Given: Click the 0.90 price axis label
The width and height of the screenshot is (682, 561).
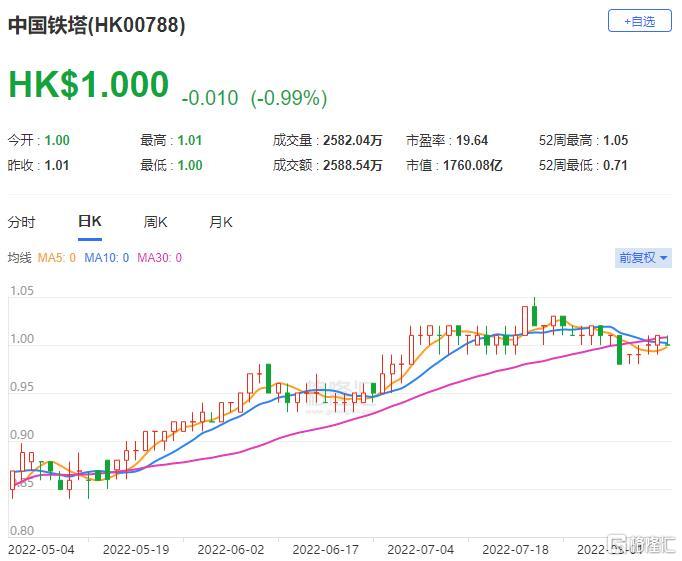Looking at the screenshot, I should [x=22, y=435].
